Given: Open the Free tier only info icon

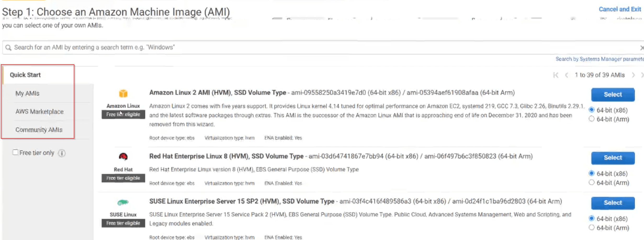Looking at the screenshot, I should pos(62,153).
